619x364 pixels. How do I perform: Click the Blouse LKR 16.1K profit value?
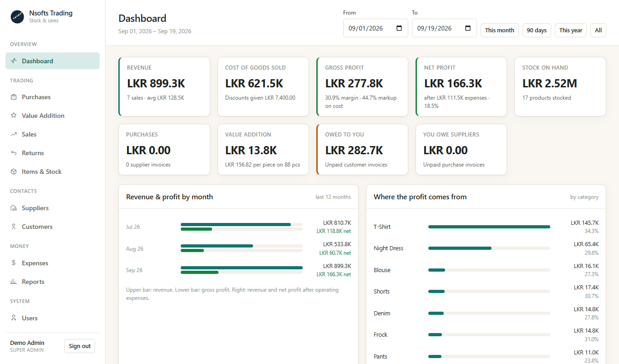tap(586, 266)
